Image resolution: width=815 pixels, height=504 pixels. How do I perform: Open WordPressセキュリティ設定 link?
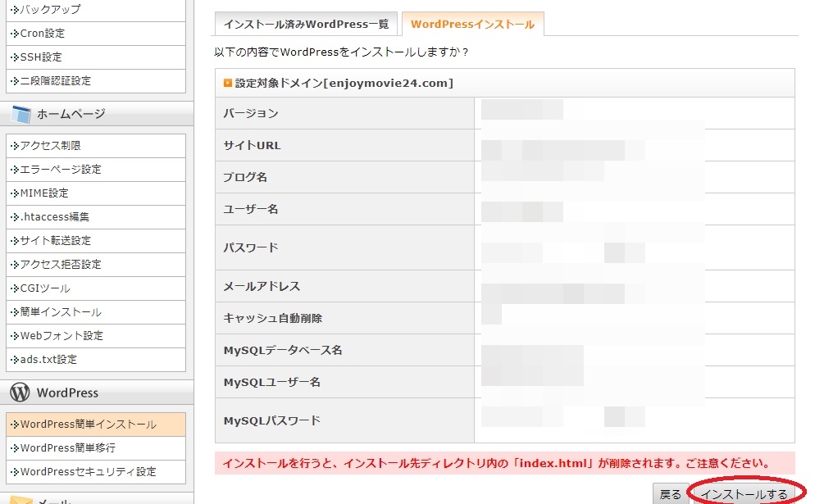pyautogui.click(x=88, y=472)
